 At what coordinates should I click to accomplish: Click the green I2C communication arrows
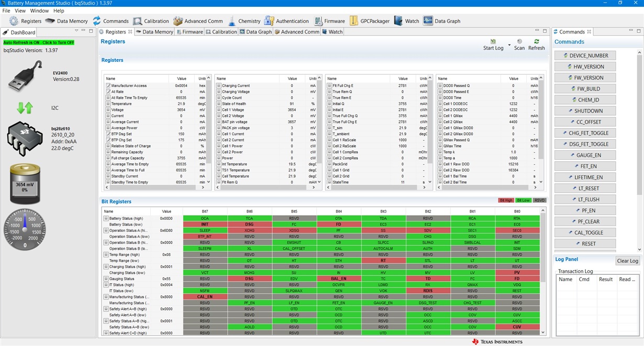[x=25, y=108]
